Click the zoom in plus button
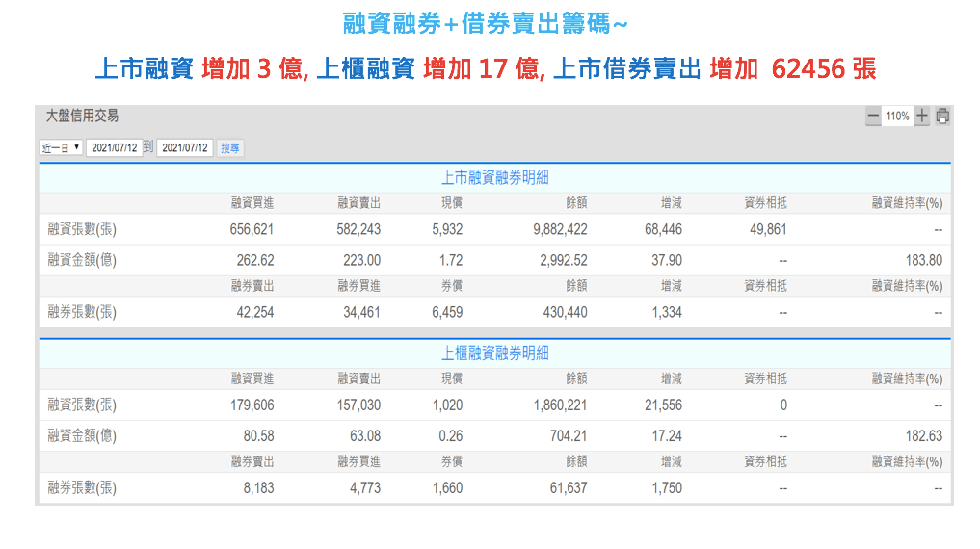The height and width of the screenshot is (549, 980). pos(922,117)
